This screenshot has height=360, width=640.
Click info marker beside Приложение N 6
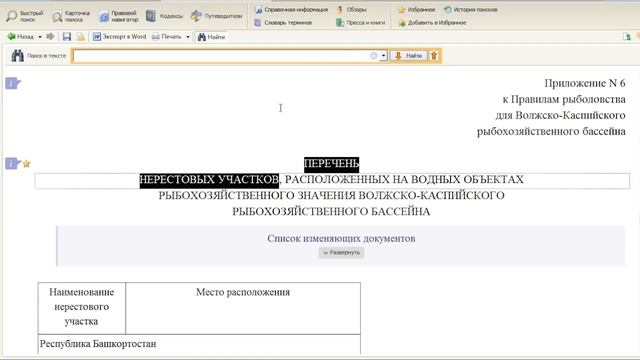(13, 84)
